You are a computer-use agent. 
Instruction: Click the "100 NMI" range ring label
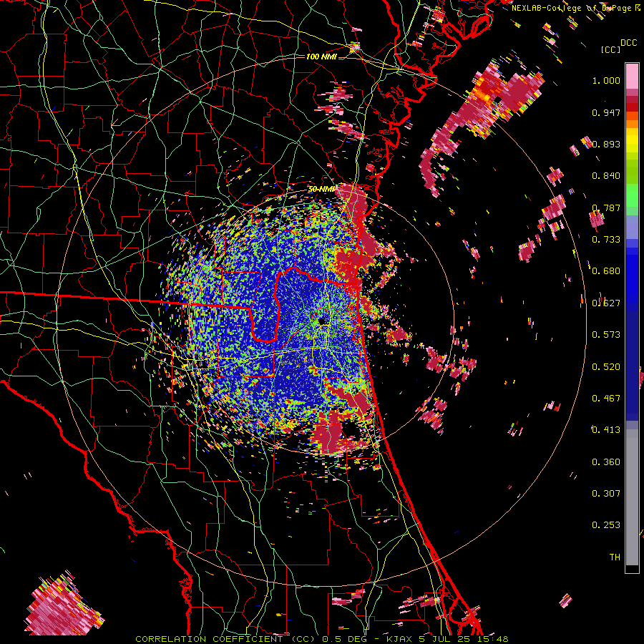[x=321, y=57]
